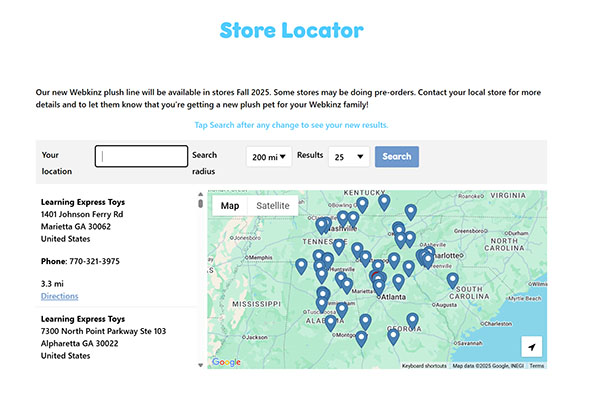
Task: Select the pin overlapping the ALABAMA label
Action: [x=331, y=323]
